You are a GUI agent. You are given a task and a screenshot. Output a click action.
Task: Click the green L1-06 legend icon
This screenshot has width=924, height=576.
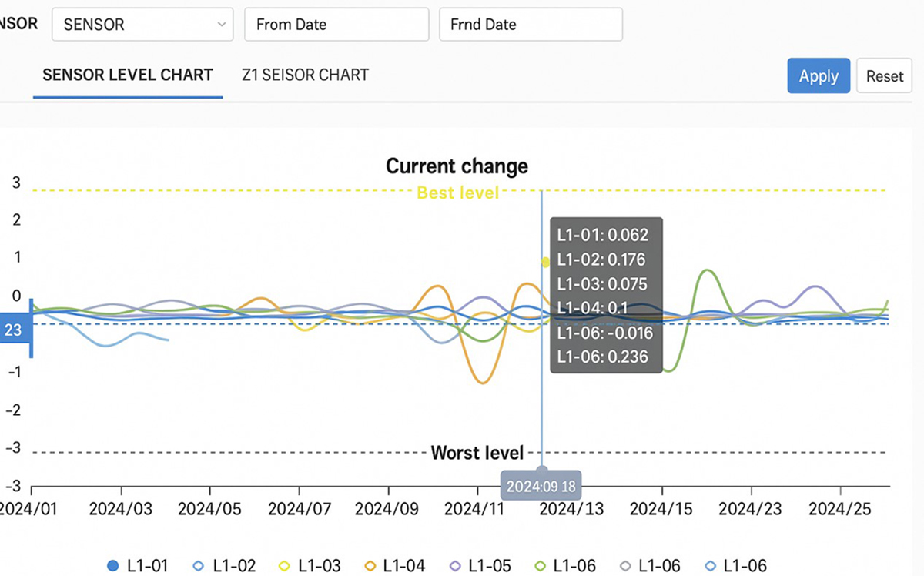541,566
